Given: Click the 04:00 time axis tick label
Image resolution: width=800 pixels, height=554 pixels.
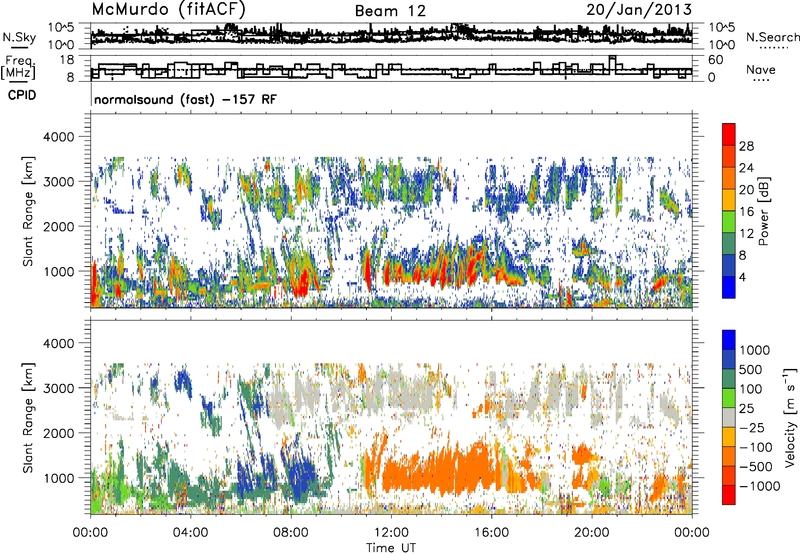Looking at the screenshot, I should [x=190, y=533].
